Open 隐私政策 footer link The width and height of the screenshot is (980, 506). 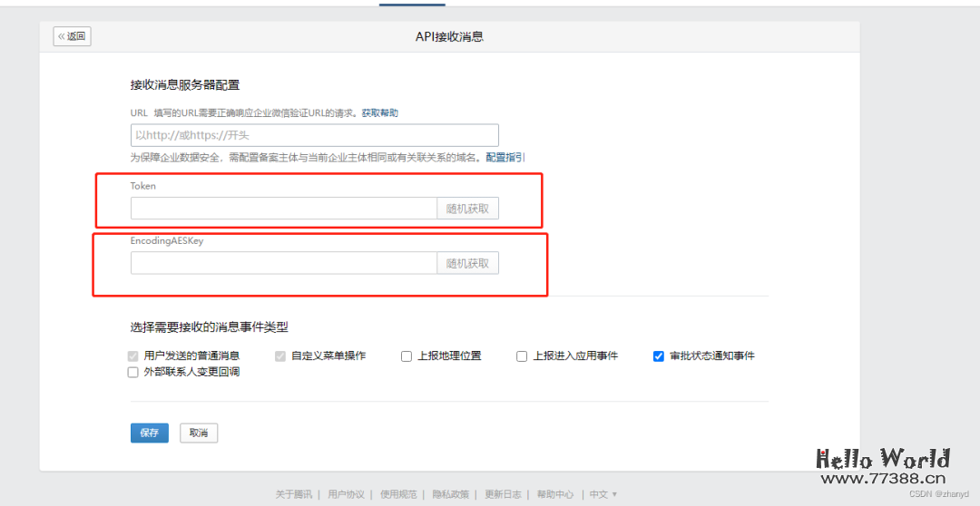point(451,494)
